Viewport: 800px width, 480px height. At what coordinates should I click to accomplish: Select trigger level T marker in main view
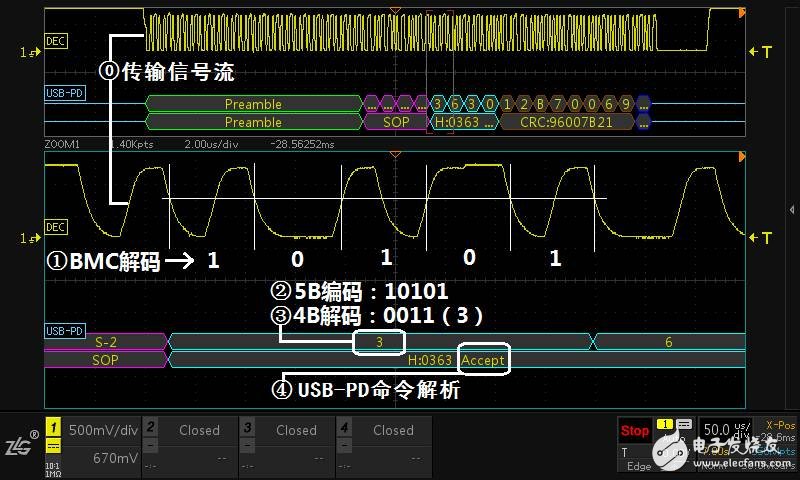760,52
